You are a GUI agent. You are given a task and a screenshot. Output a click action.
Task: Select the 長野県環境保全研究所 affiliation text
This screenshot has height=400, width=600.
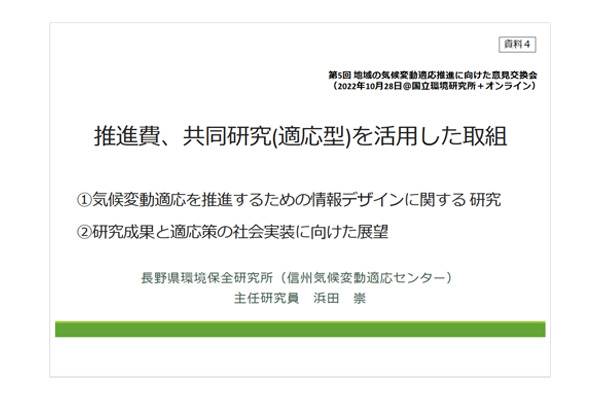coord(207,278)
